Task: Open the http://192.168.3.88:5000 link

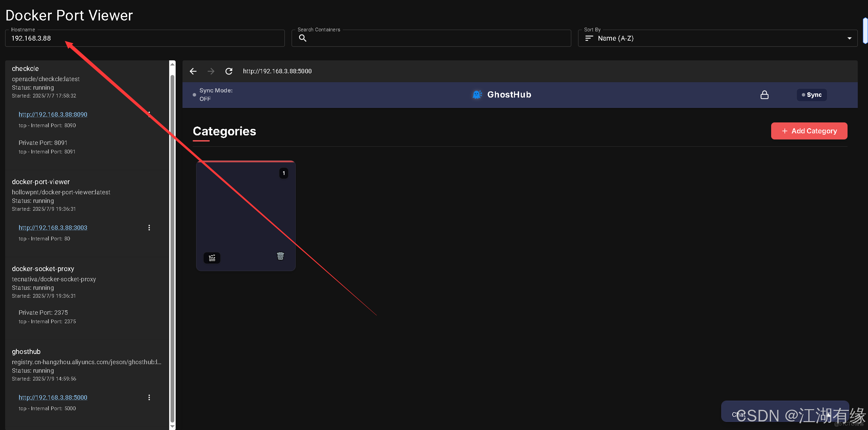Action: (53, 397)
